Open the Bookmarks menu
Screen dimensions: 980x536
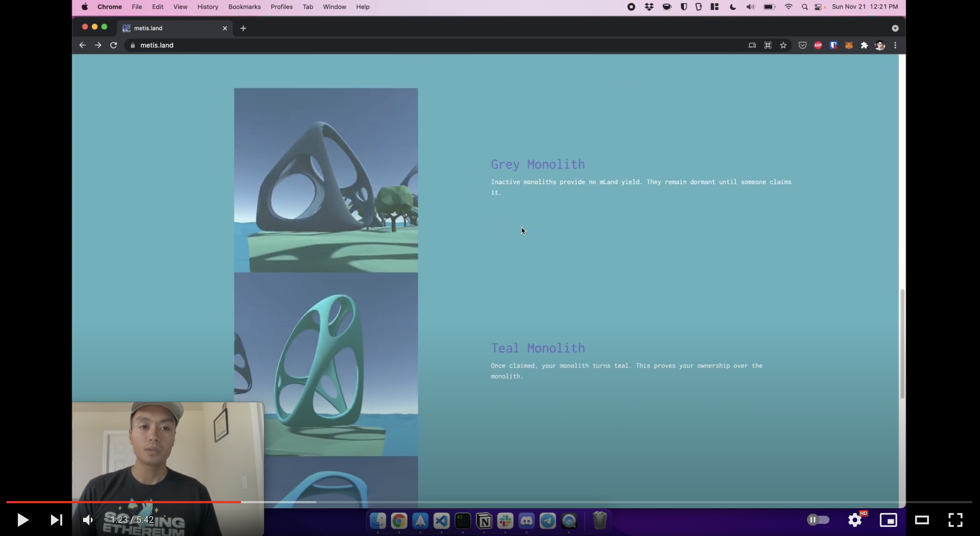pos(244,7)
